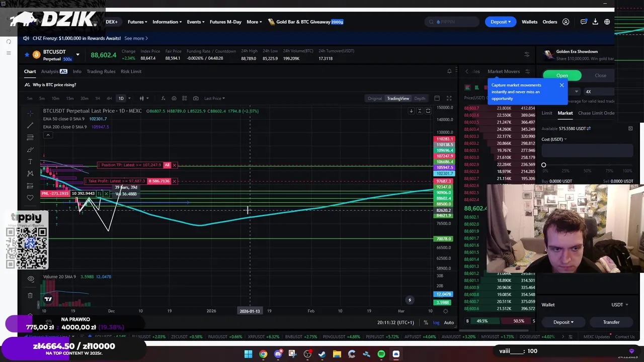Open the Last Price source dropdown
Viewport: 644px width, 362px height.
pyautogui.click(x=215, y=99)
